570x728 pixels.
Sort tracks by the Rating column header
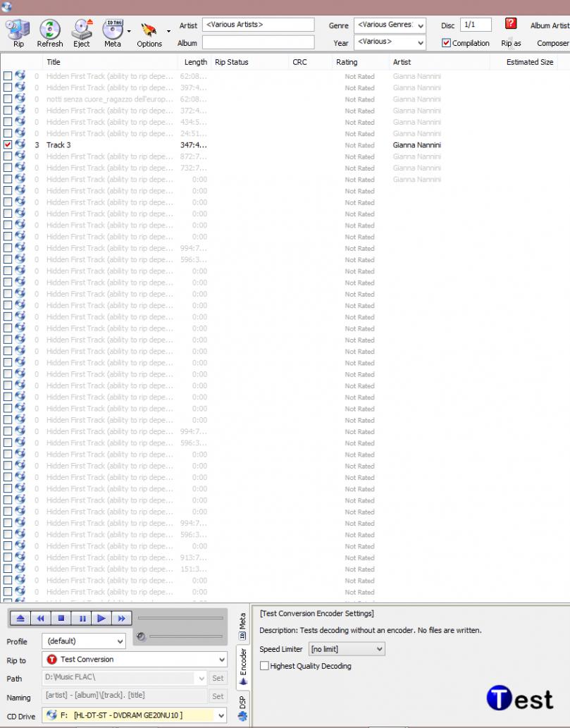tap(347, 62)
